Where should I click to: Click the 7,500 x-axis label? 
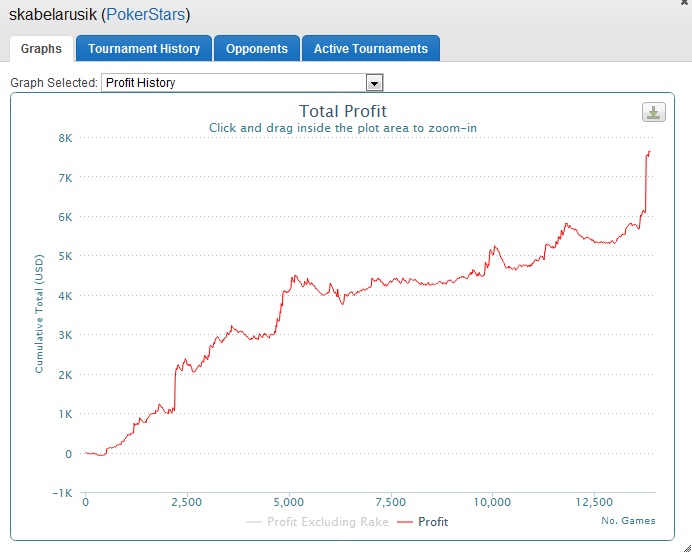(x=391, y=502)
